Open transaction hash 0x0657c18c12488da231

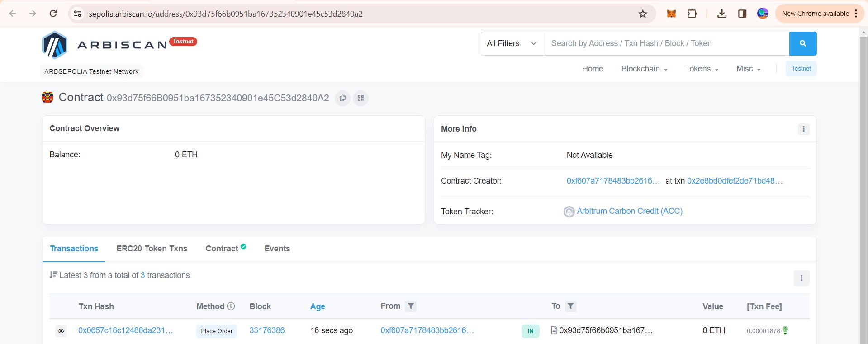126,330
